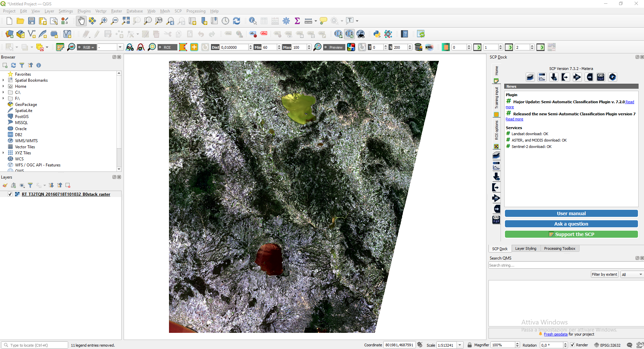Open the log messages speech-bubble icon

(x=630, y=345)
